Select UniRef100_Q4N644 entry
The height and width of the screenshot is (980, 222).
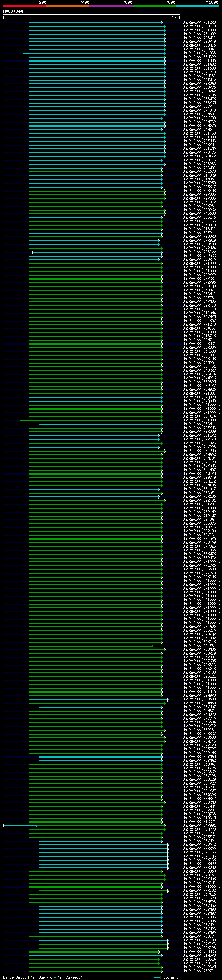point(199,130)
